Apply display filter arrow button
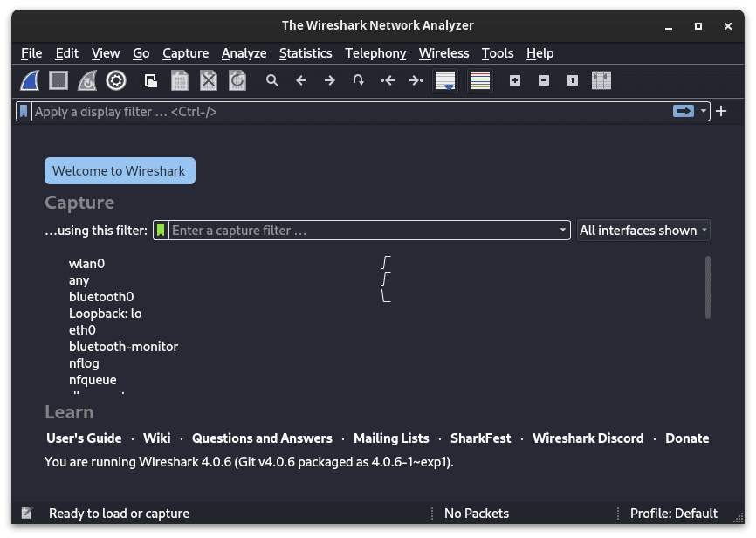The width and height of the screenshot is (756, 538). tap(684, 112)
